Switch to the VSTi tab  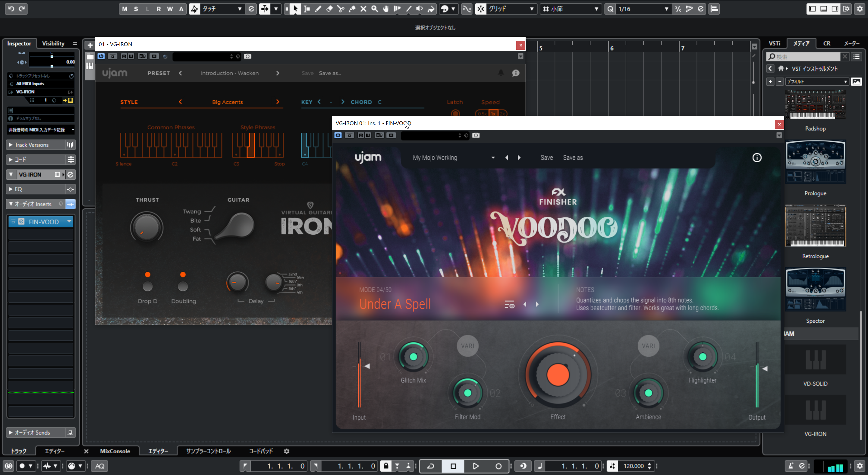click(x=774, y=43)
